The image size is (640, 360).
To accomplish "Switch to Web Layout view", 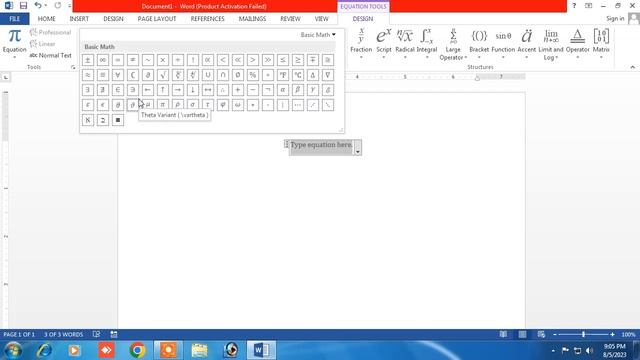I will (x=542, y=334).
